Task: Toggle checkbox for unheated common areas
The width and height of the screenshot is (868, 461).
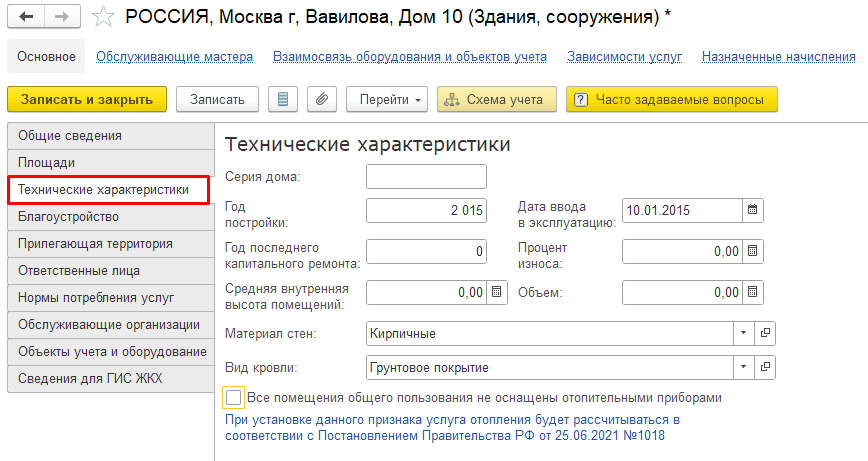Action: [234, 397]
